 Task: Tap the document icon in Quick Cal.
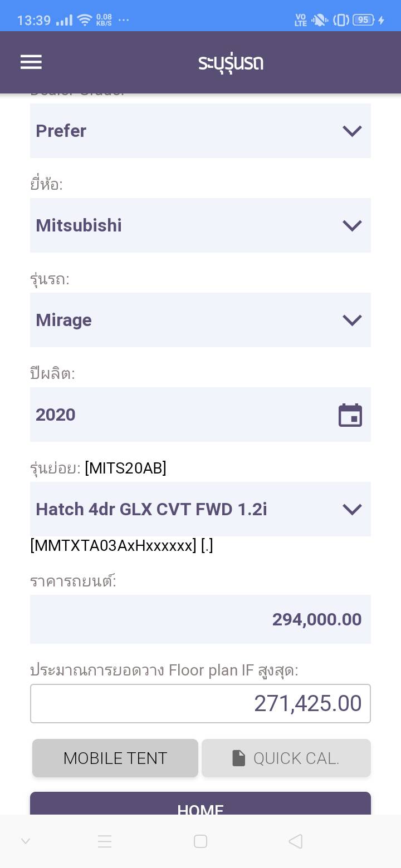239,758
